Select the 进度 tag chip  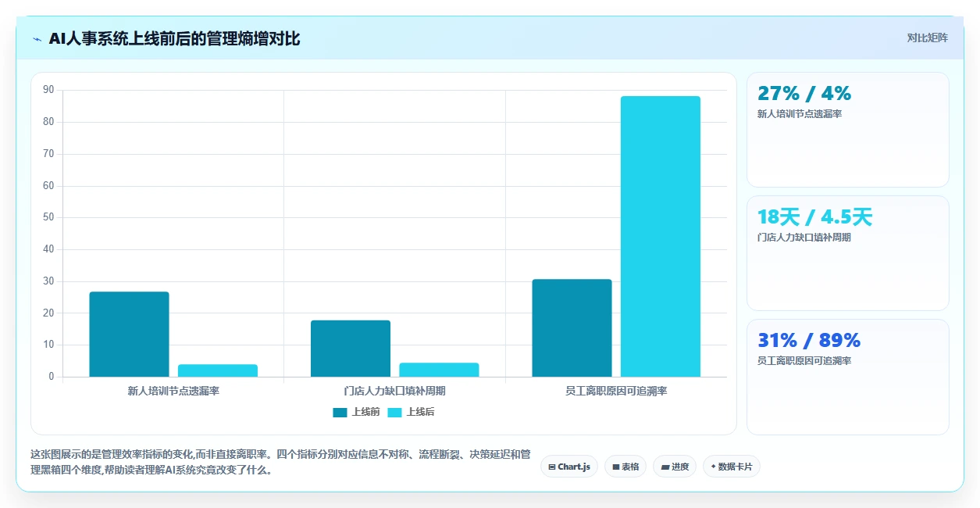(x=675, y=467)
